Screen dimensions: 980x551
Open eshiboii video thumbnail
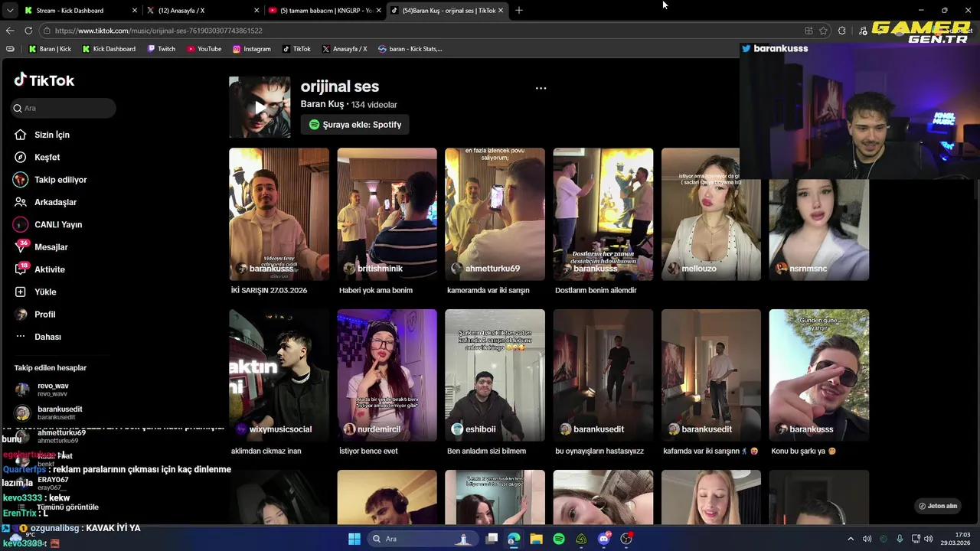click(495, 375)
